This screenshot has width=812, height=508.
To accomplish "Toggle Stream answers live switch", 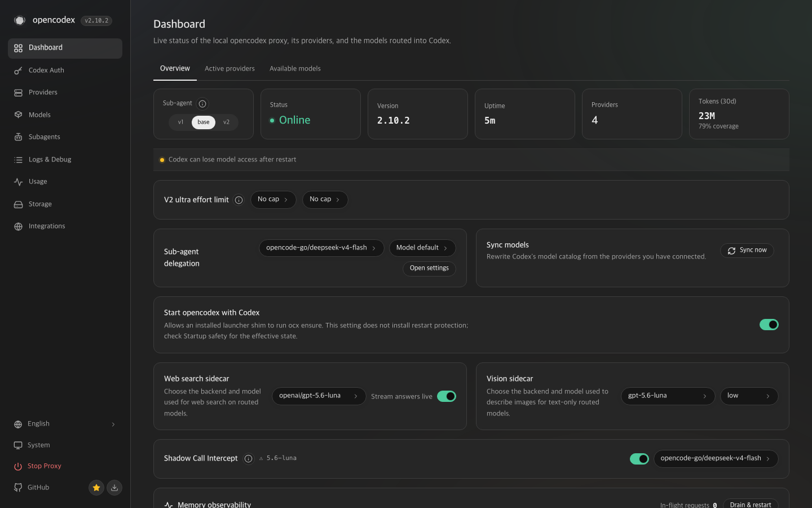I will [x=447, y=396].
